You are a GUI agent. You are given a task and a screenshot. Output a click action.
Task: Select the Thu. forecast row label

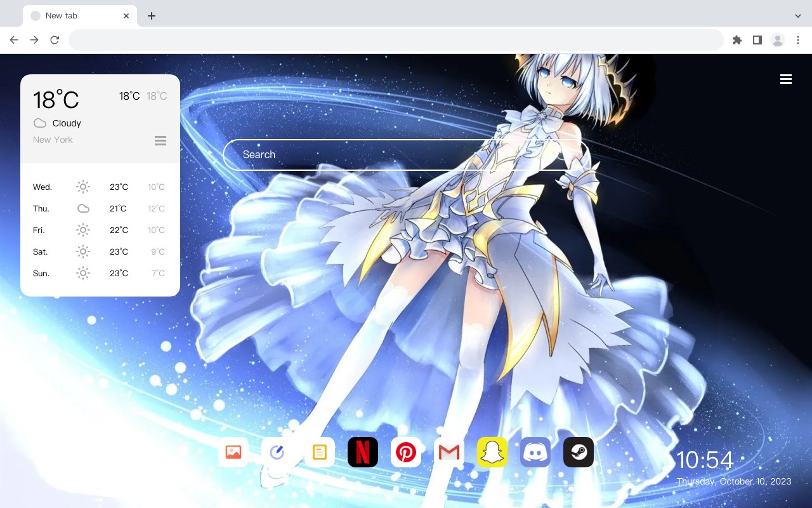click(41, 208)
